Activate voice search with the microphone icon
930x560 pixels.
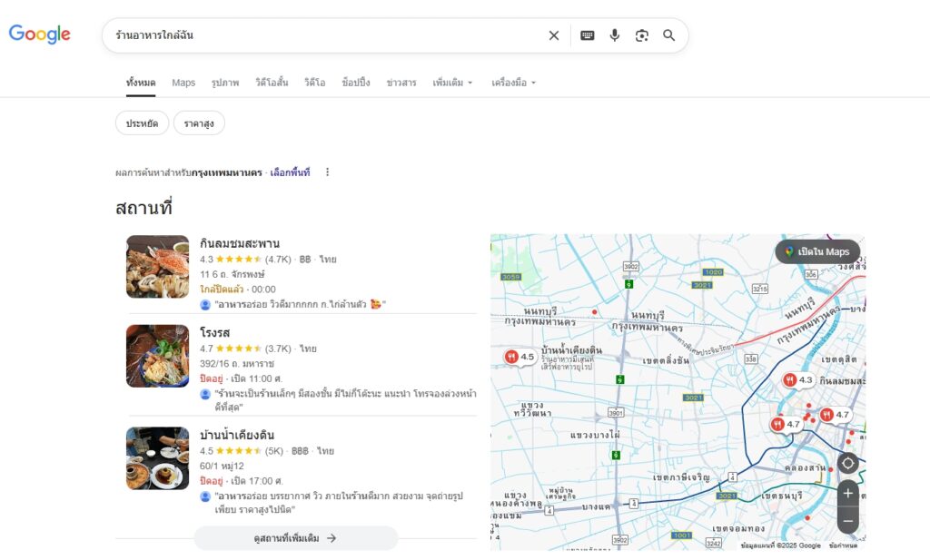[x=615, y=34]
